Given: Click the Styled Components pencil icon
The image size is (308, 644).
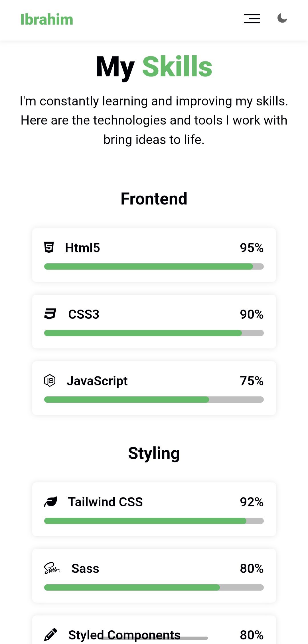Looking at the screenshot, I should click(x=51, y=635).
